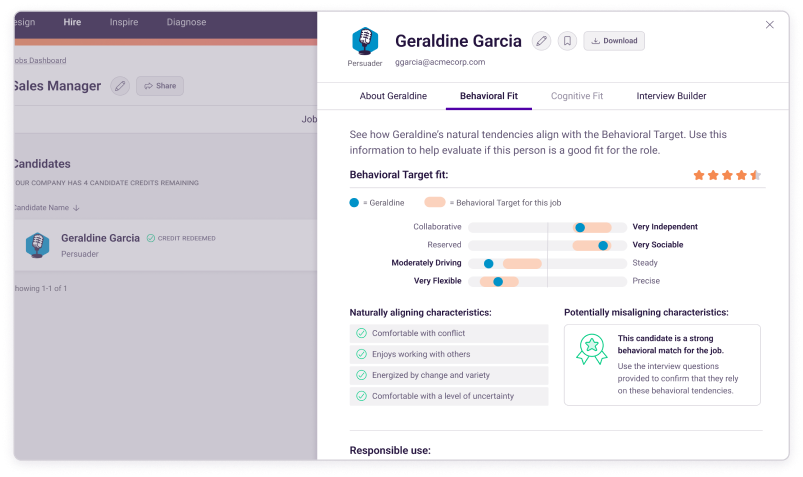Click the 'Very Sociable' label
The image size is (803, 477).
(x=658, y=245)
